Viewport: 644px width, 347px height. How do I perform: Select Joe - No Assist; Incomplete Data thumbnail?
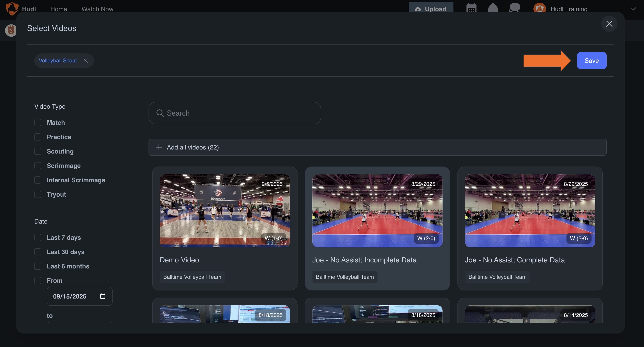coord(377,211)
